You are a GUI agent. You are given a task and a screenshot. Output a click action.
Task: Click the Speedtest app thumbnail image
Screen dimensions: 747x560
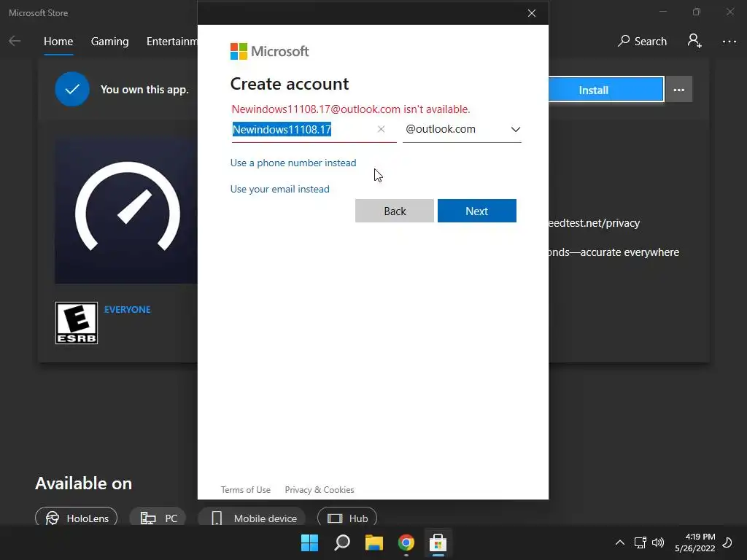(126, 211)
